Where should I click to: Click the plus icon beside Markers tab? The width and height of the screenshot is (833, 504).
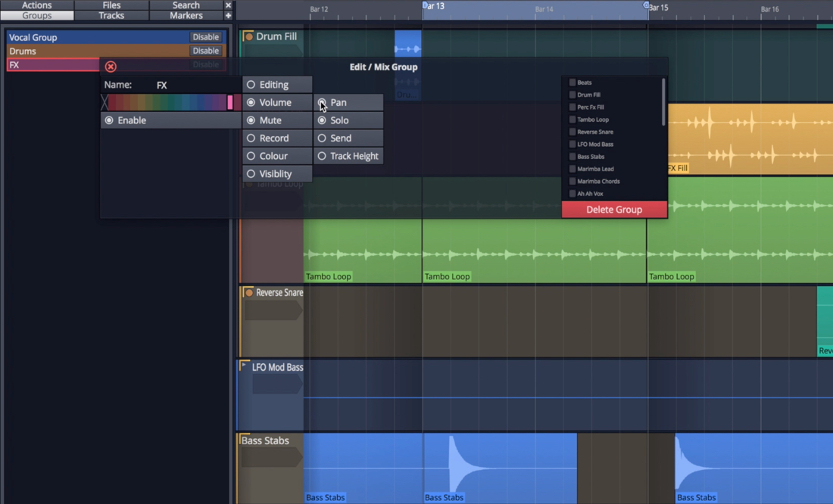pyautogui.click(x=228, y=15)
